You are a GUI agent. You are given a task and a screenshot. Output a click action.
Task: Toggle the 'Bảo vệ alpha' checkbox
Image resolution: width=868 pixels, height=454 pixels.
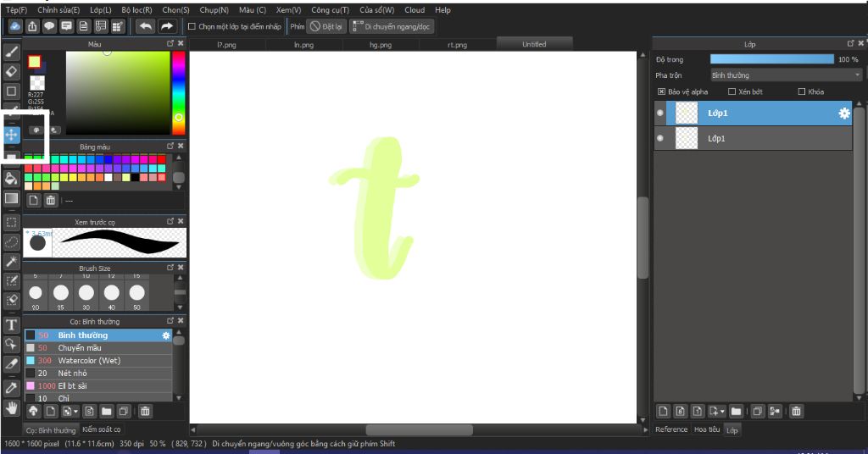pos(661,91)
